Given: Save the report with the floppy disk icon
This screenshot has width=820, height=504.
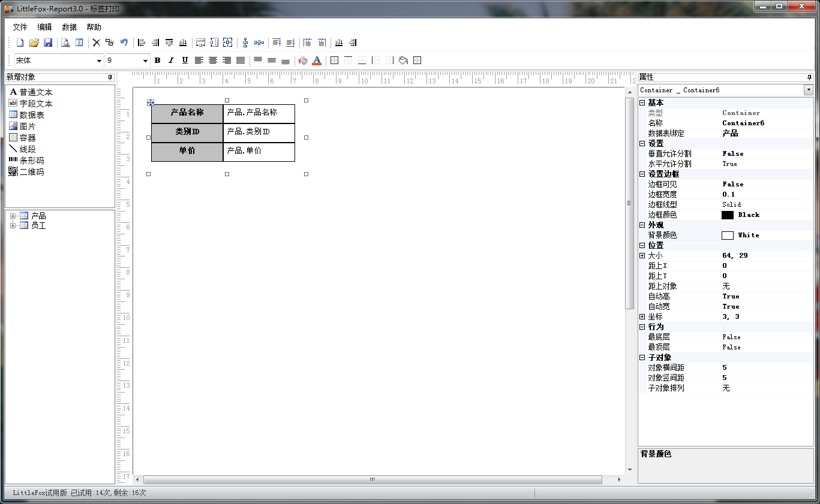Looking at the screenshot, I should coord(48,43).
